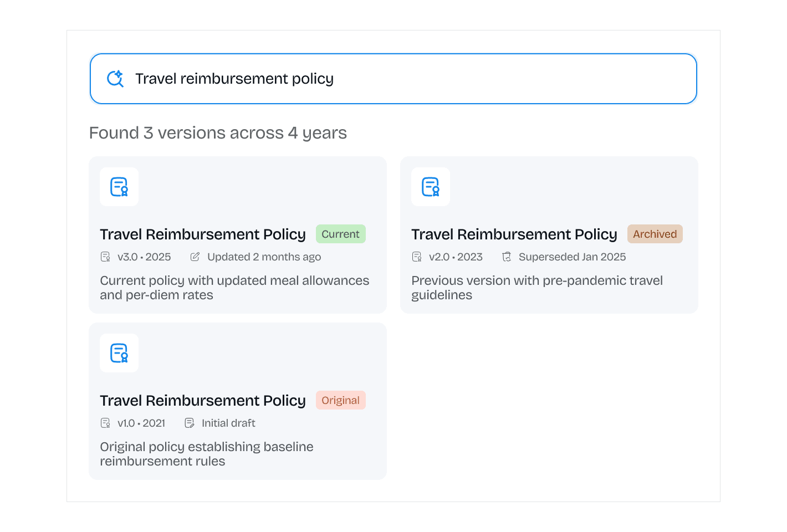This screenshot has width=787, height=532.
Task: Click the draft note icon beside Initial draft
Action: tap(190, 423)
